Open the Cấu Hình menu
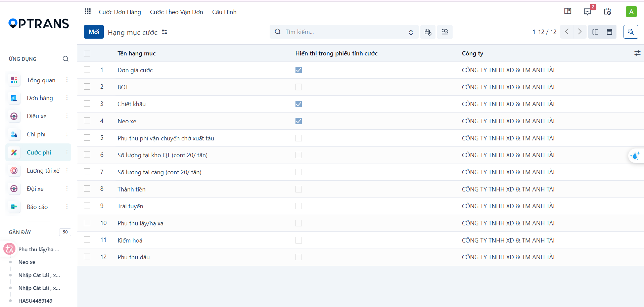 (224, 12)
